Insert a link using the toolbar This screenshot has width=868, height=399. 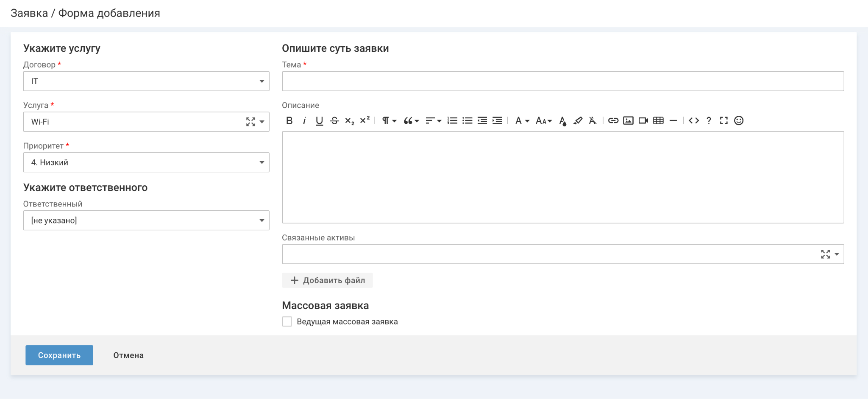point(613,121)
